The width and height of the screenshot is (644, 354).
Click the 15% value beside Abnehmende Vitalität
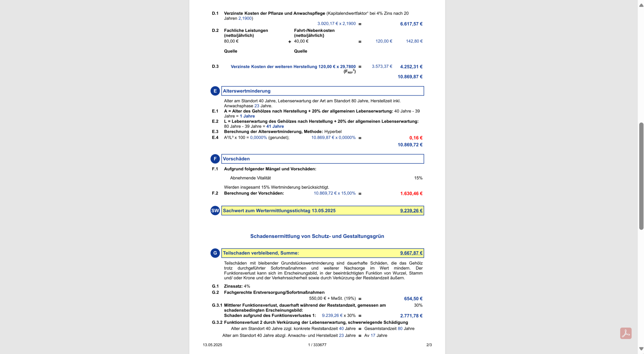[418, 178]
